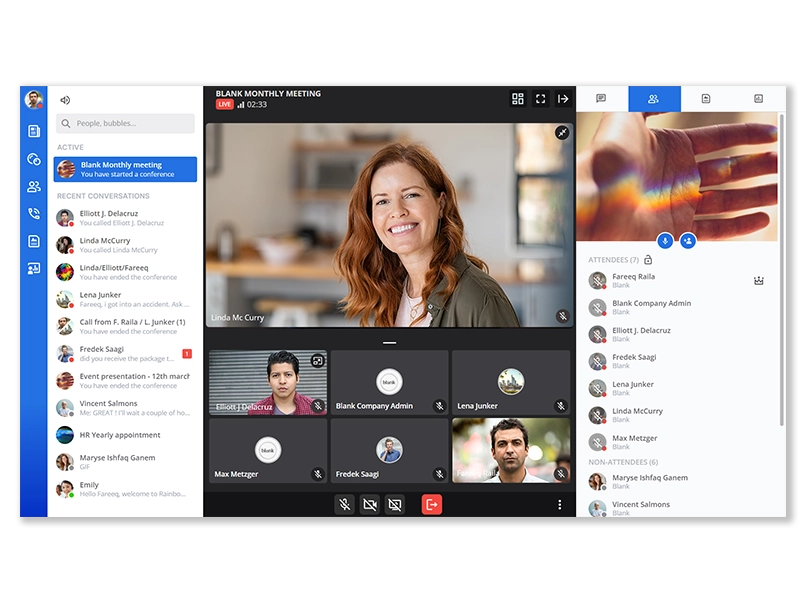
Task: Open Elliott J. Delacruz conversation
Action: tap(125, 218)
